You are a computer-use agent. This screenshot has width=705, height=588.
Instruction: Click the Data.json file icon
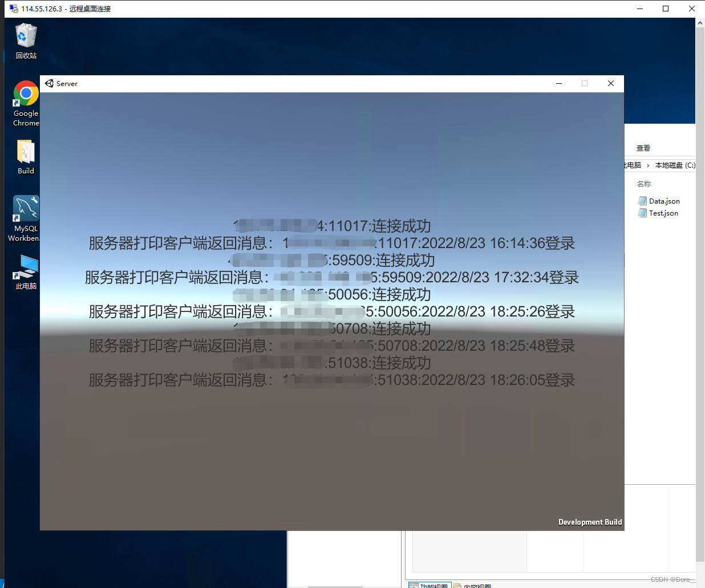coord(642,201)
